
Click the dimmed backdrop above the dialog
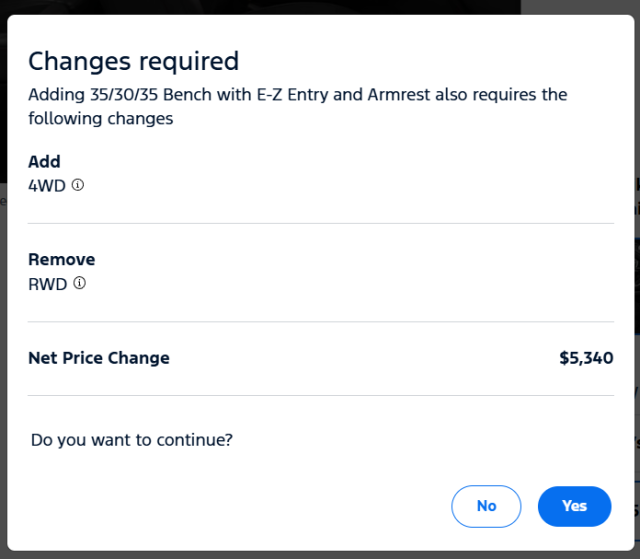pyautogui.click(x=300, y=6)
